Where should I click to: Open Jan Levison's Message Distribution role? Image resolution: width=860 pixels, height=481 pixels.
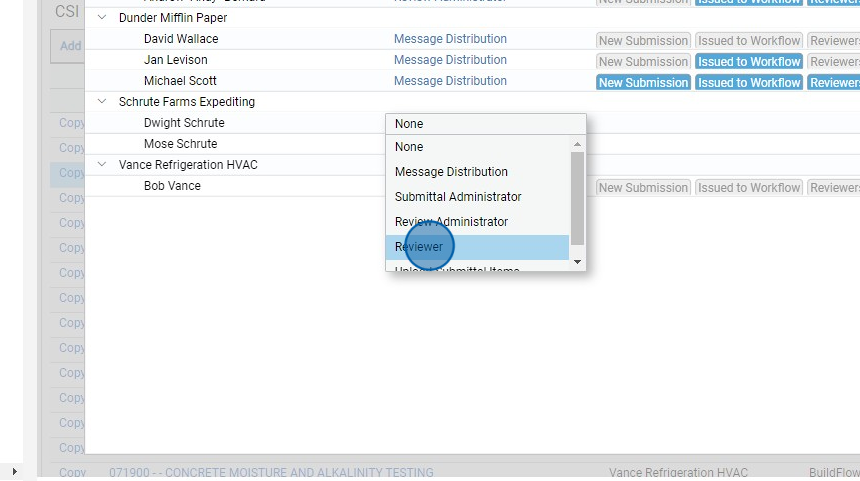pyautogui.click(x=450, y=60)
